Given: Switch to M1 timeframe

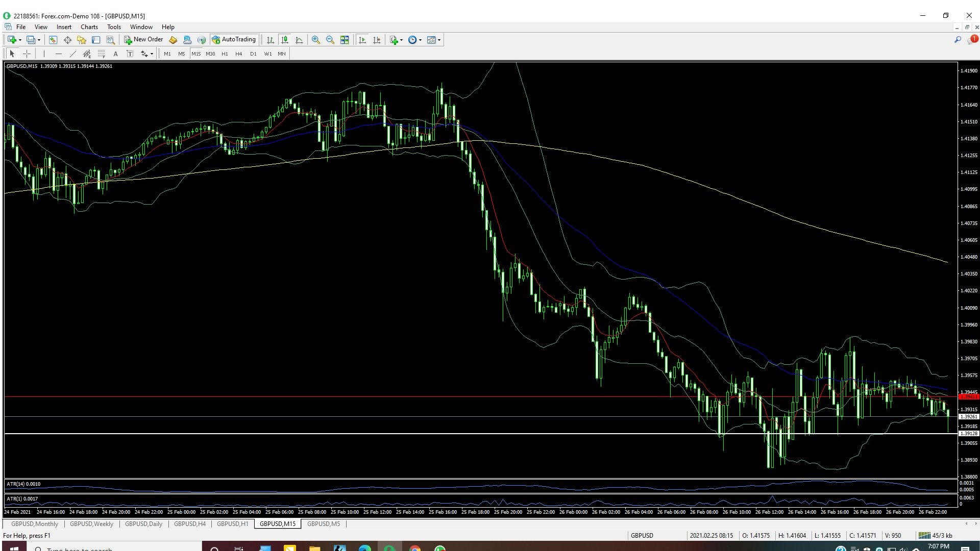Looking at the screenshot, I should coord(167,54).
